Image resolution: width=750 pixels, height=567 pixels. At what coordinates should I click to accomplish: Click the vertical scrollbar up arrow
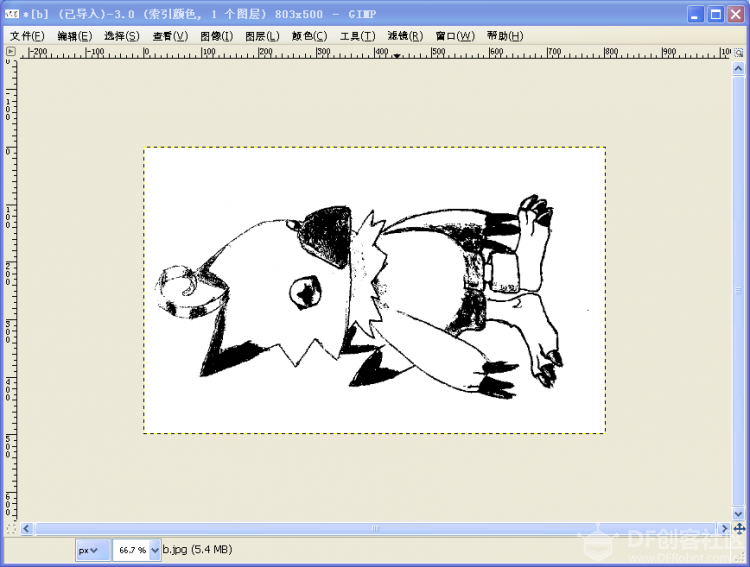coord(738,69)
